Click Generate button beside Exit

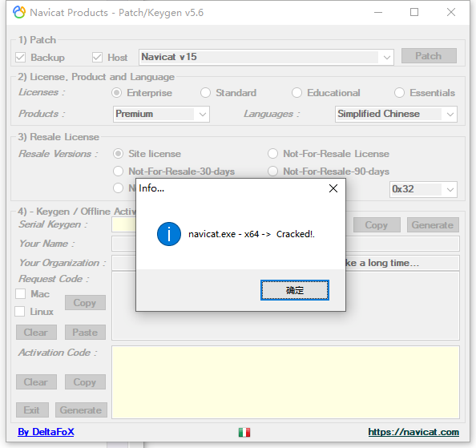click(x=81, y=410)
